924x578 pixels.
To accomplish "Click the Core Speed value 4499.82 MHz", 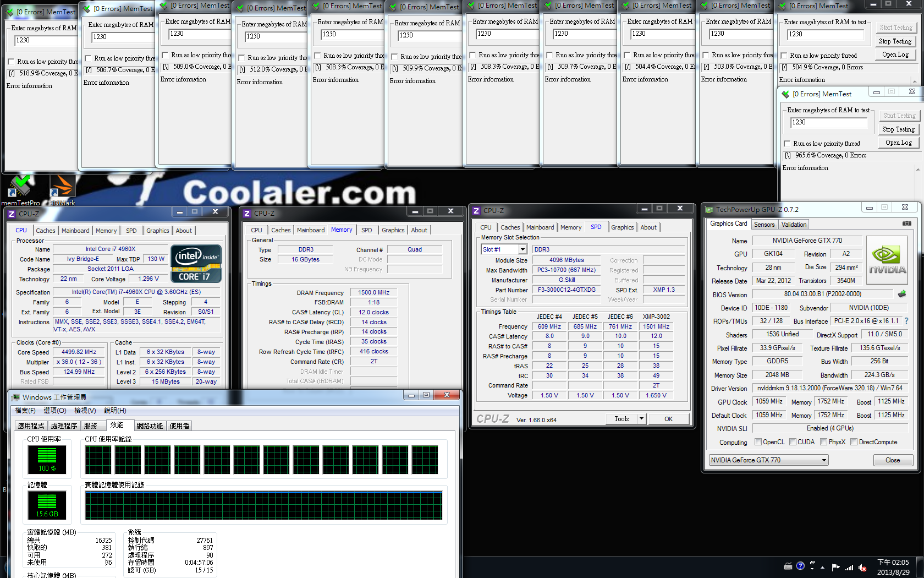I will point(79,352).
